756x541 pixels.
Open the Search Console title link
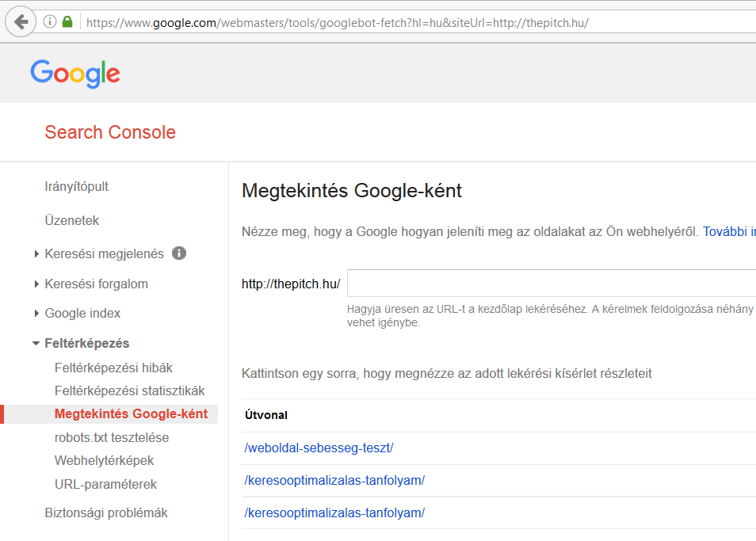[x=110, y=132]
